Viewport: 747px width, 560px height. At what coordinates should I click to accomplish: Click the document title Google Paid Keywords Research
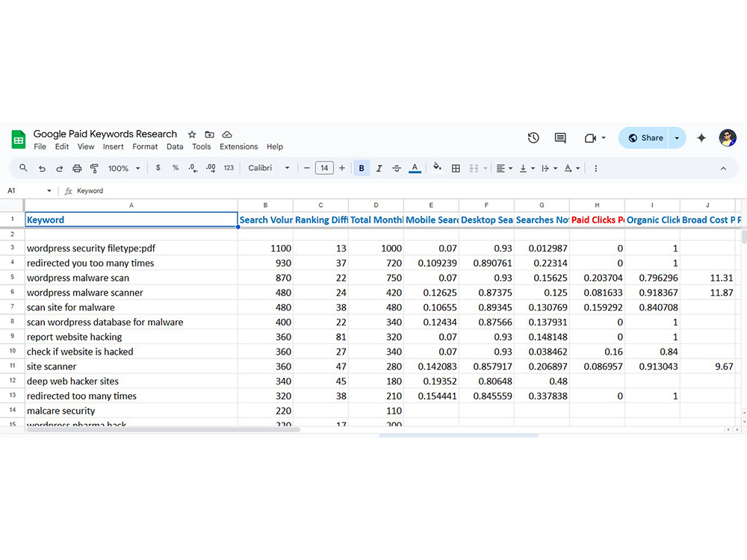[x=105, y=134]
